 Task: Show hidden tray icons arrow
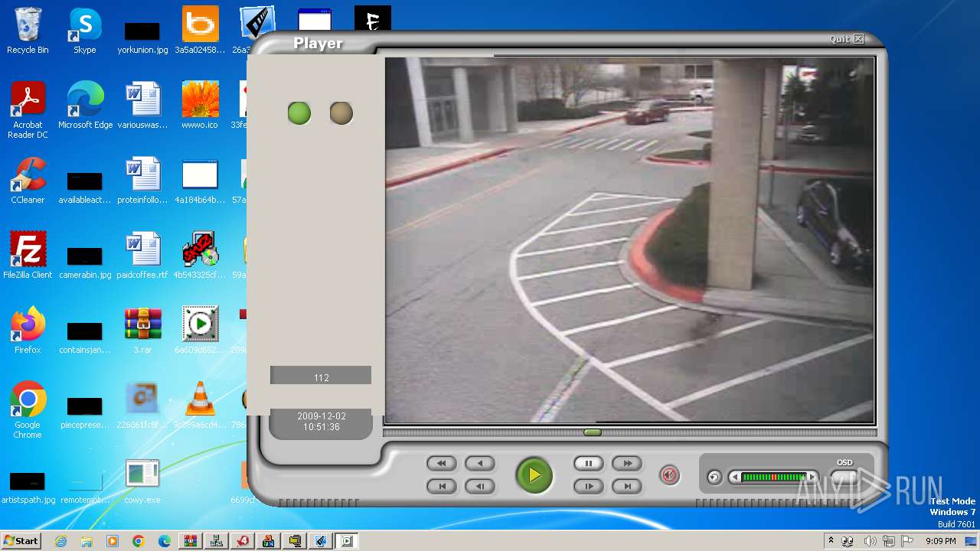click(x=831, y=540)
